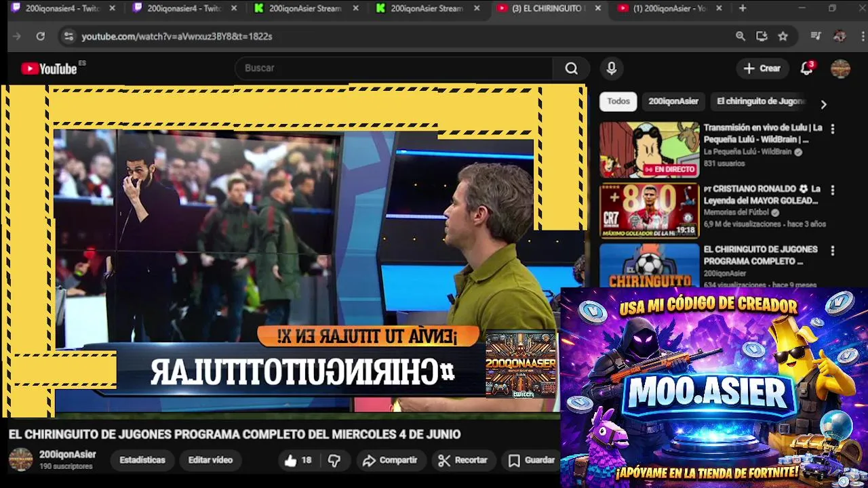Open La Pequeña Lulú live thumbnail
Image resolution: width=868 pixels, height=488 pixels.
[649, 150]
